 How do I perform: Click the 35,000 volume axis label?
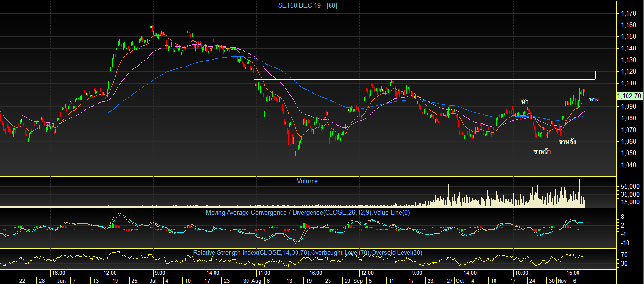point(629,194)
